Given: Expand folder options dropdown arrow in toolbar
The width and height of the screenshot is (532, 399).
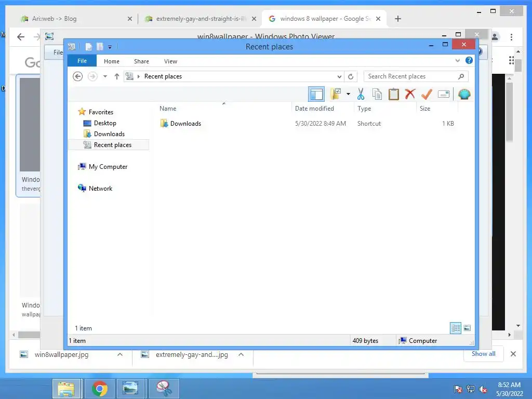Looking at the screenshot, I should (x=348, y=94).
